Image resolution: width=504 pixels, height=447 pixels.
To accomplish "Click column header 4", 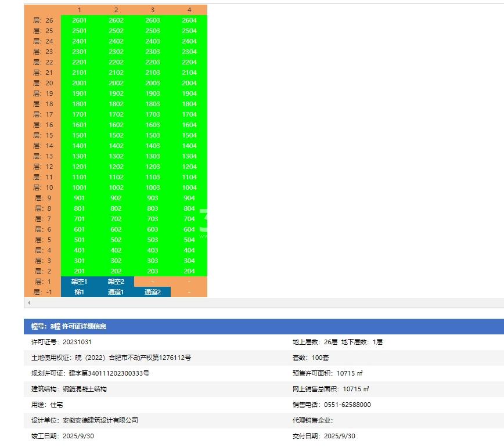I will pyautogui.click(x=189, y=10).
